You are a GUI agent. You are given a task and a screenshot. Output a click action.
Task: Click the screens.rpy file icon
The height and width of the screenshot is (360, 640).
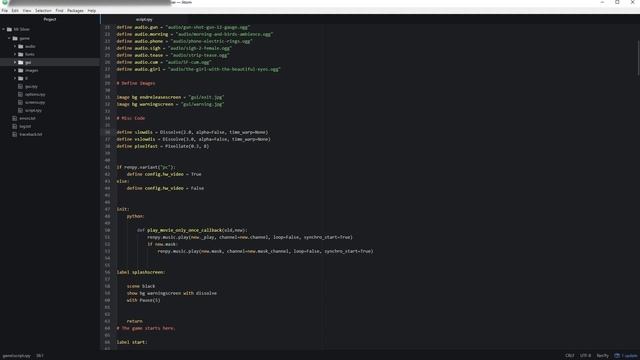tap(20, 102)
